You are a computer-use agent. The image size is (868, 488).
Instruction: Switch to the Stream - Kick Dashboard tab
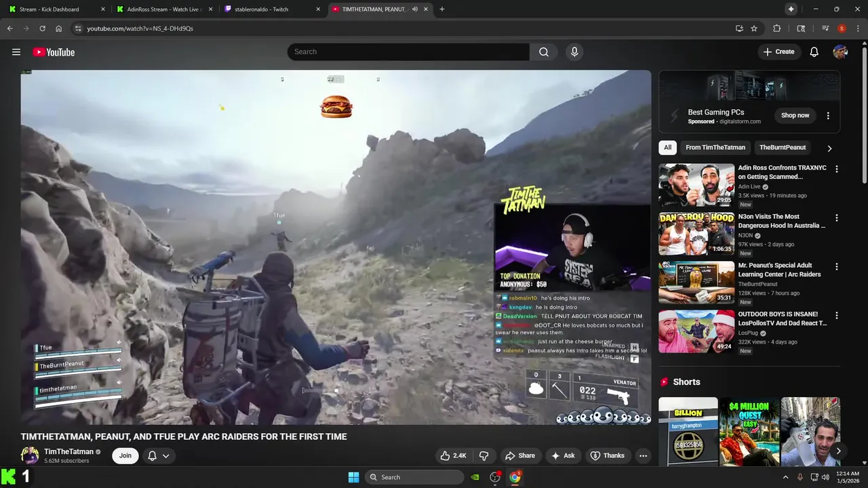58,9
